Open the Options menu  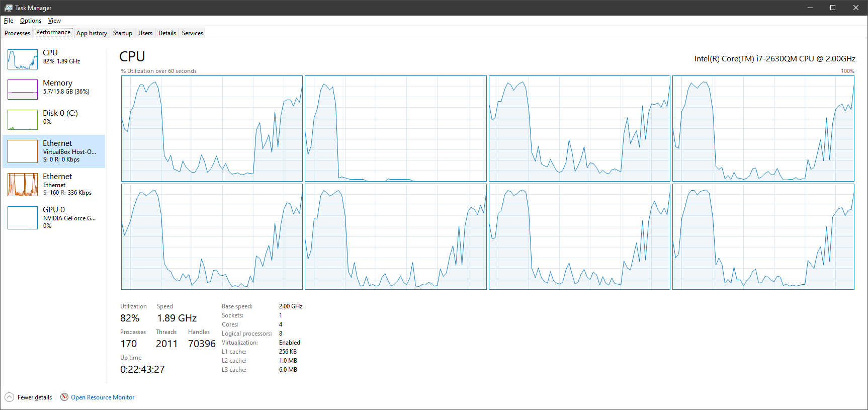pos(31,21)
